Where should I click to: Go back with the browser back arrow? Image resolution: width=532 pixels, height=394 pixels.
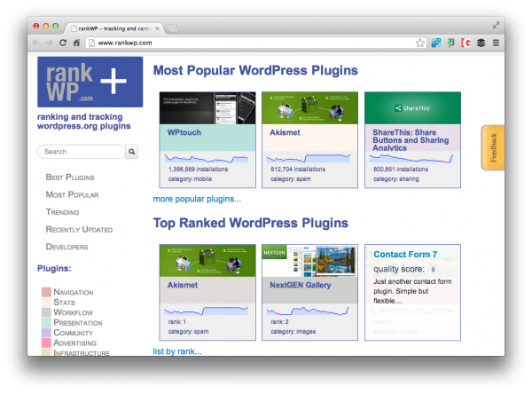(36, 43)
